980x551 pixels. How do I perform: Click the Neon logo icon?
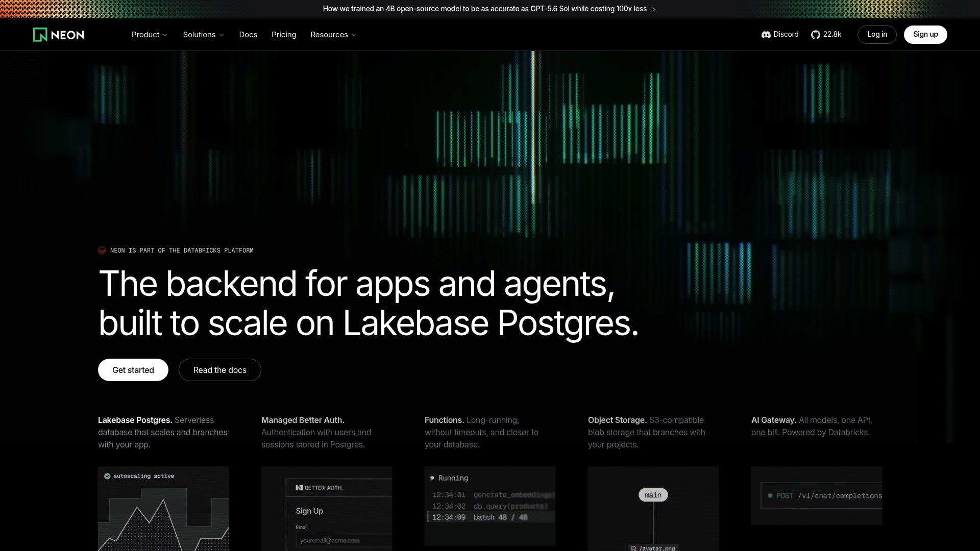40,35
